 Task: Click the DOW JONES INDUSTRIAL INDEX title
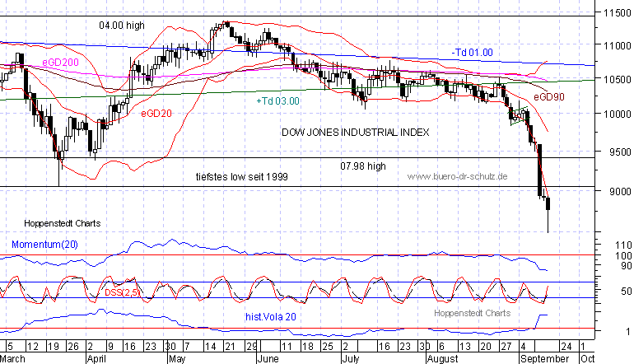(x=356, y=133)
